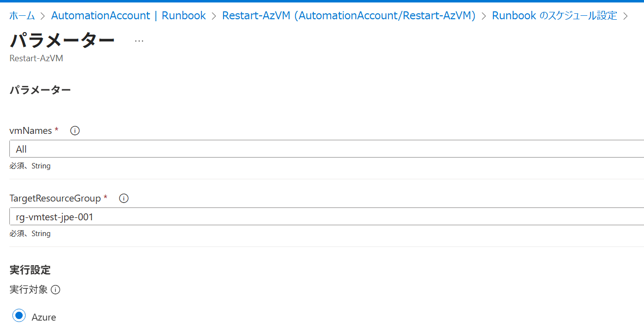644x326 pixels.
Task: Click the vmNames field label
Action: (x=31, y=131)
